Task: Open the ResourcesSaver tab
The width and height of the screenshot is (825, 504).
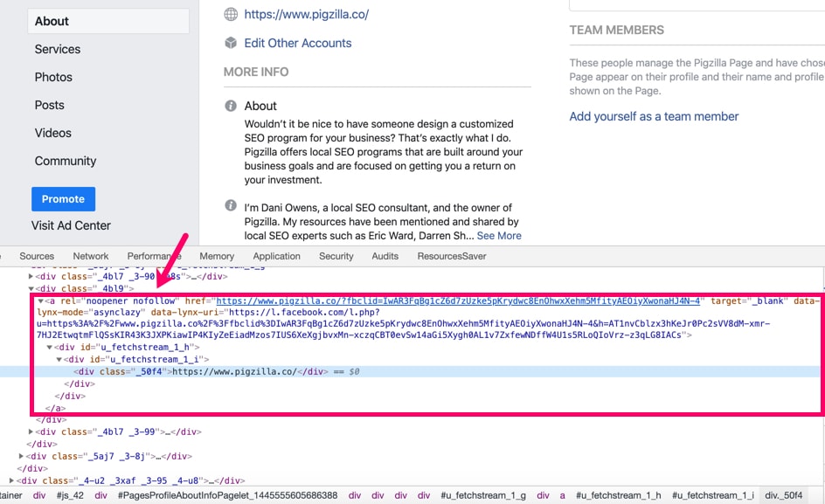Action: 452,256
